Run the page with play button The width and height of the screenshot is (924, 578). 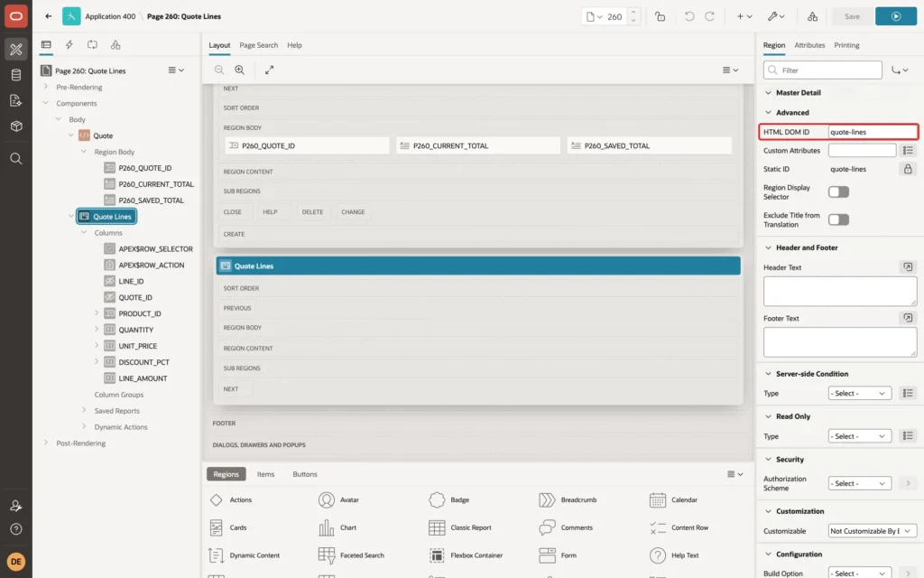pyautogui.click(x=896, y=16)
